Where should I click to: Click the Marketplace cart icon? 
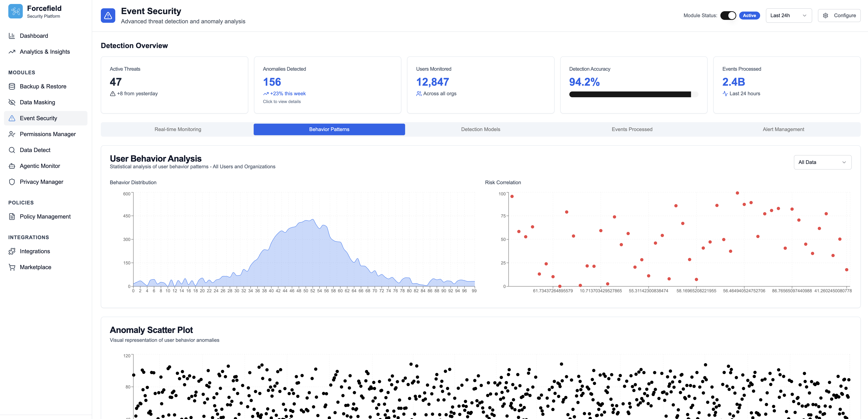(x=12, y=267)
